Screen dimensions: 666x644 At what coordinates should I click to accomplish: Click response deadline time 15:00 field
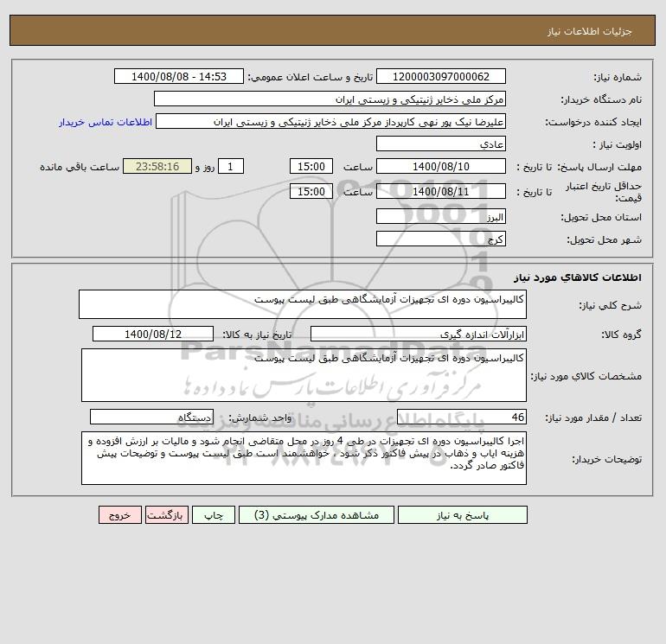pos(311,167)
